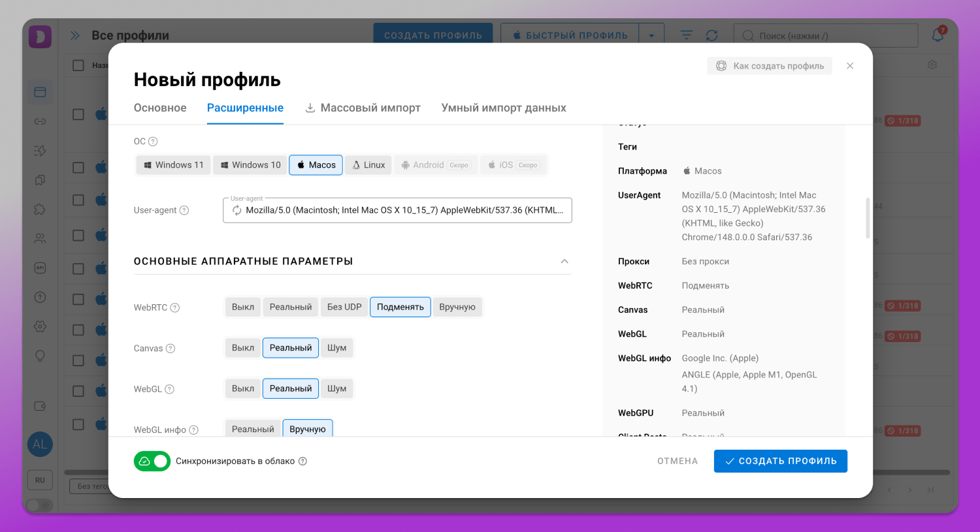Toggle the Синхронизировать в облако switch

click(x=152, y=461)
